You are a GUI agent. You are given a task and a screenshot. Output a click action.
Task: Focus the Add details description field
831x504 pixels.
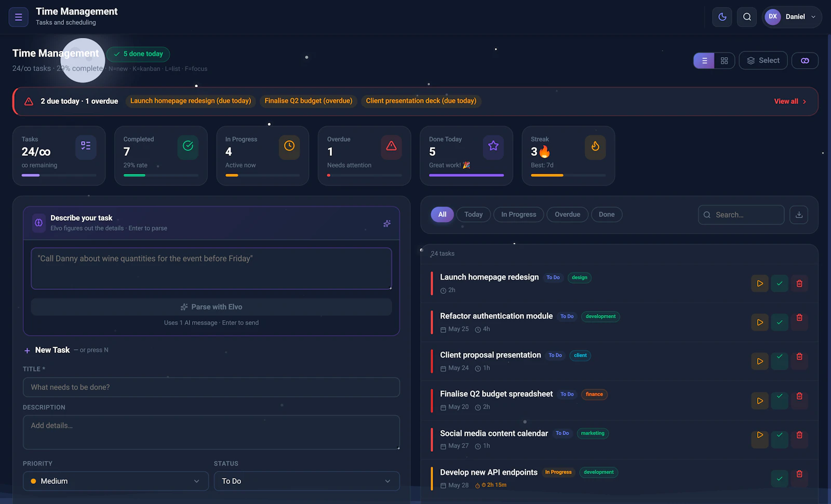click(211, 432)
